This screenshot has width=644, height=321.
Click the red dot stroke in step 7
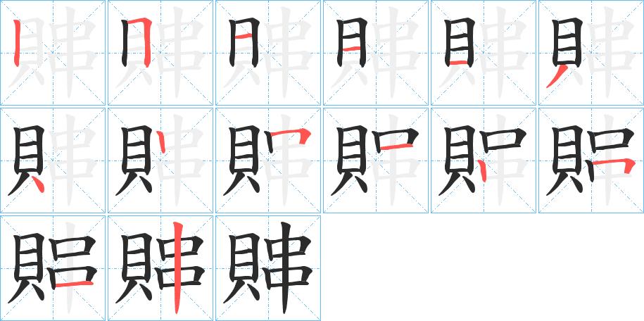[x=38, y=184]
